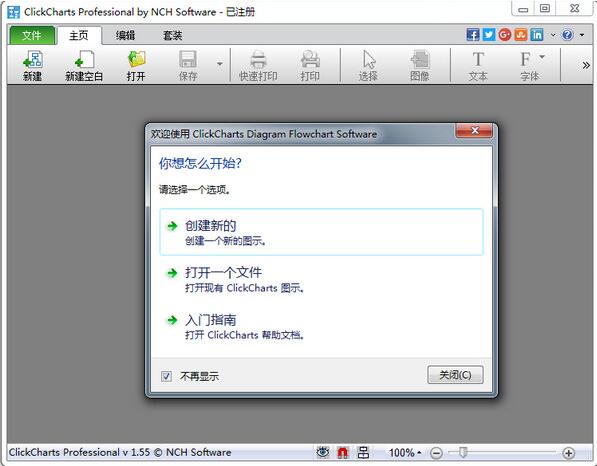Click the zoom in plus button
Image resolution: width=597 pixels, height=466 pixels.
(x=568, y=453)
